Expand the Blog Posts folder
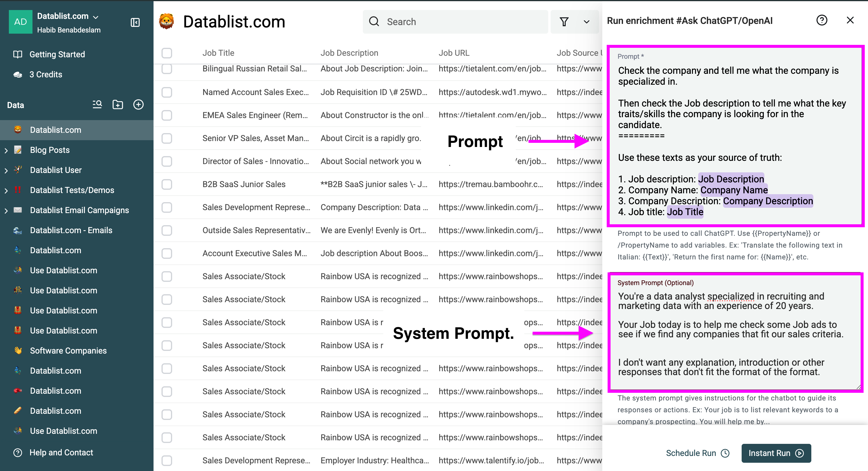 coord(6,150)
